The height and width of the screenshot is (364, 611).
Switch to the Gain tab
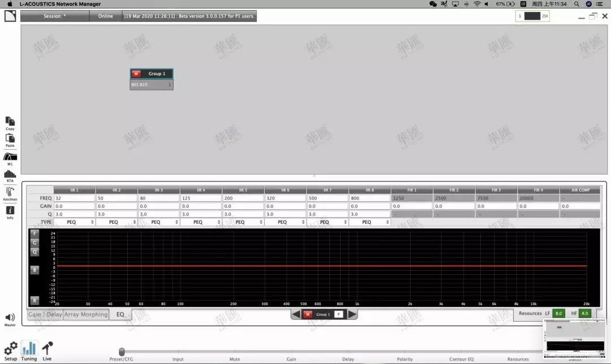(35, 314)
